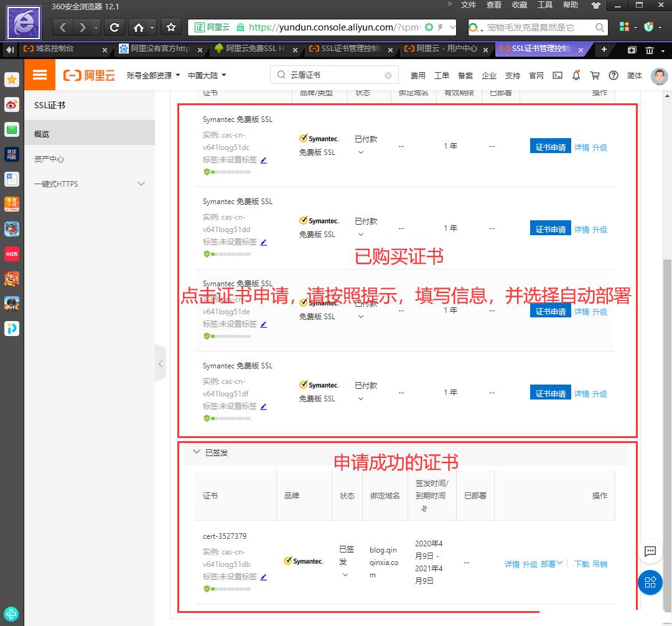Open the Xiaohongshu icon in left sidebar
Viewport: 672px width, 626px height.
pos(11,254)
